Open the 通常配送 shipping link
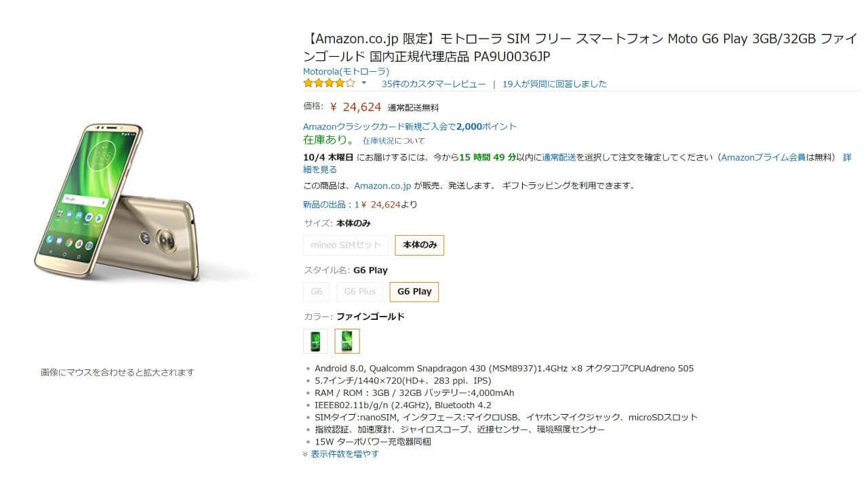Viewport: 868px width, 488px height. click(x=559, y=157)
